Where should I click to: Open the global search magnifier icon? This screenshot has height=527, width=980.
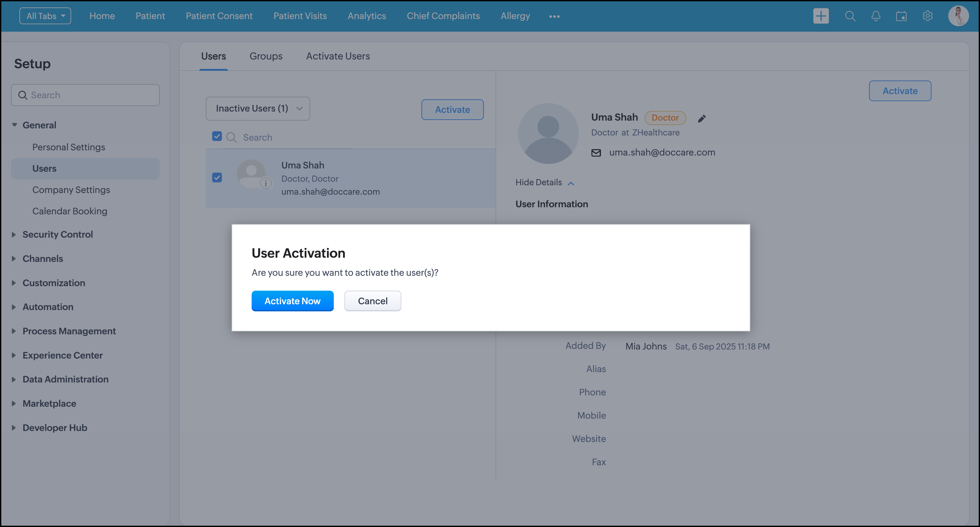pyautogui.click(x=850, y=16)
